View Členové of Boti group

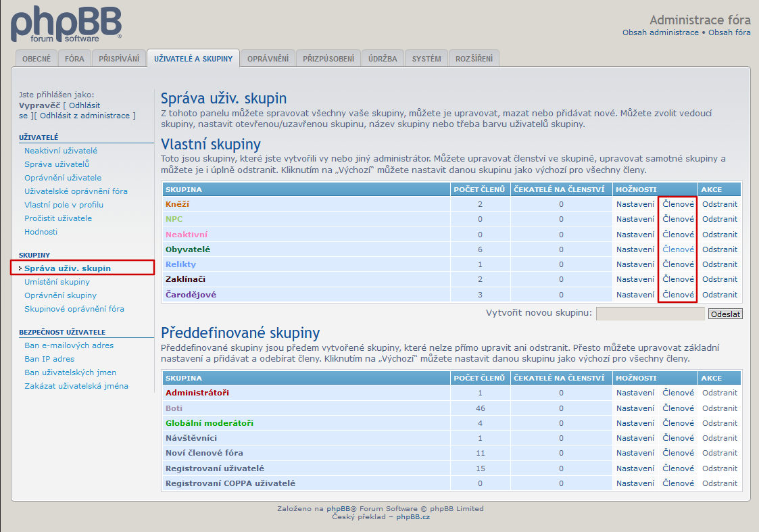678,408
